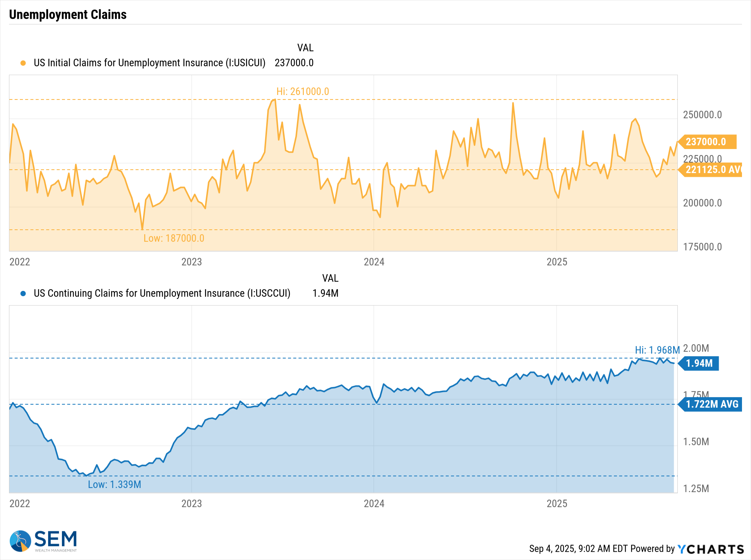
Task: Click the Unemployment Claims chart title
Action: pos(68,15)
